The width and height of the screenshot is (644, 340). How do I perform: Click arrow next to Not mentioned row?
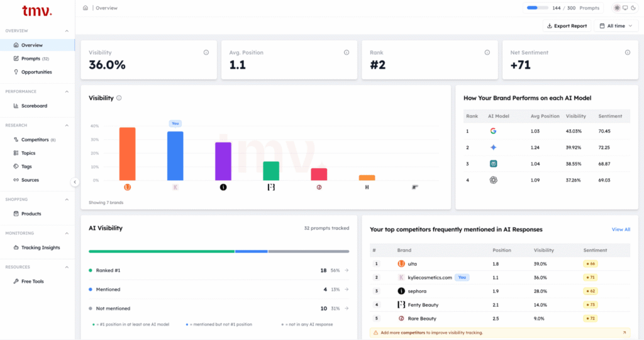tap(347, 309)
